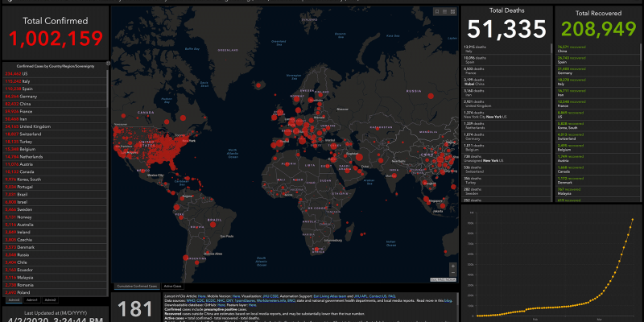Viewport: 644px width, 322px height.
Task: Switch to the Active Cases map tab
Action: click(172, 286)
